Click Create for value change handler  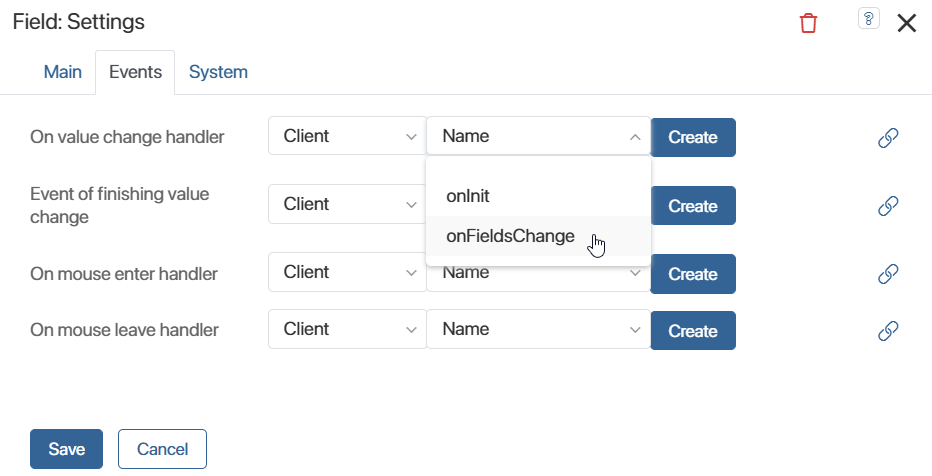693,137
